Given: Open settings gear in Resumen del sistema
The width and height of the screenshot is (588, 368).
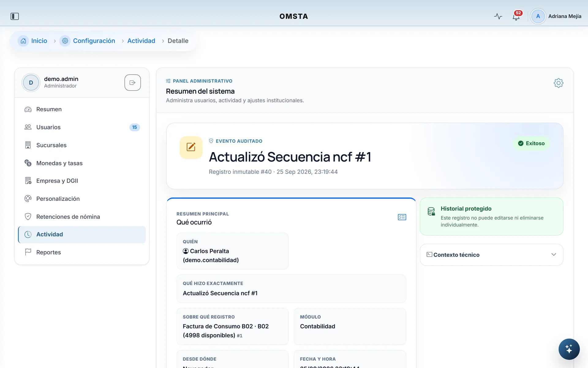Looking at the screenshot, I should [558, 83].
